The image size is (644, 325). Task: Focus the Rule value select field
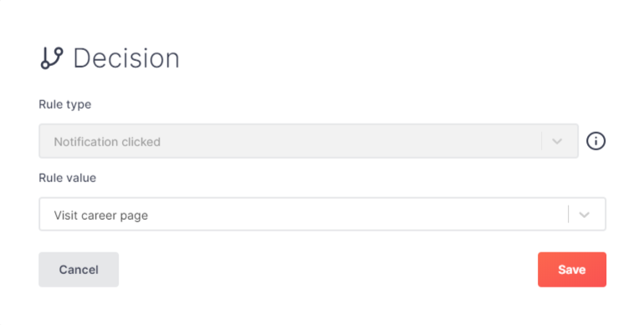coord(322,214)
